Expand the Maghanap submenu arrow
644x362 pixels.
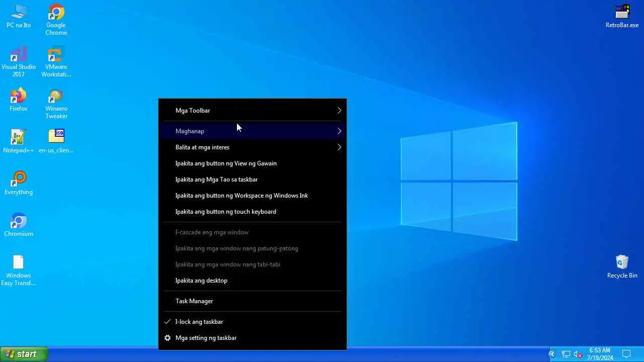[x=339, y=131]
